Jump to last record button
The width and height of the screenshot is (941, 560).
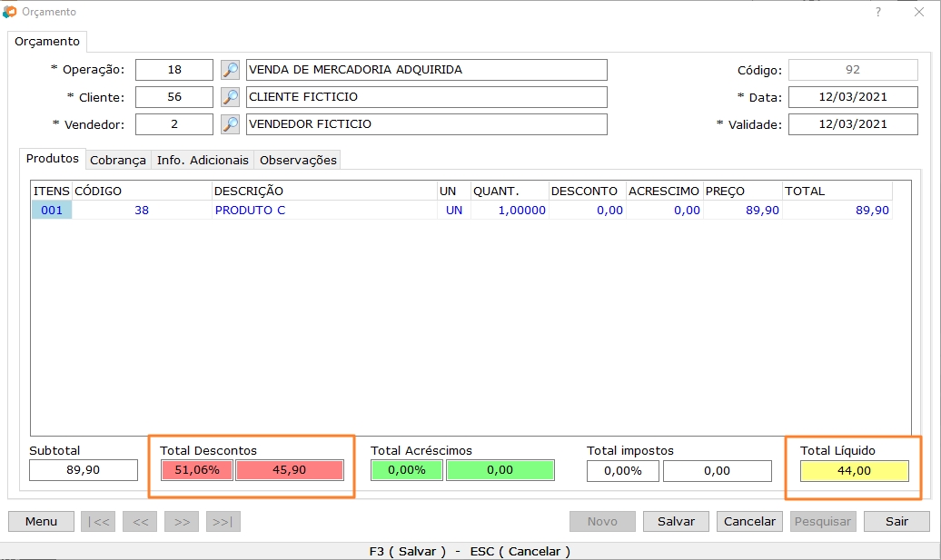[x=223, y=521]
